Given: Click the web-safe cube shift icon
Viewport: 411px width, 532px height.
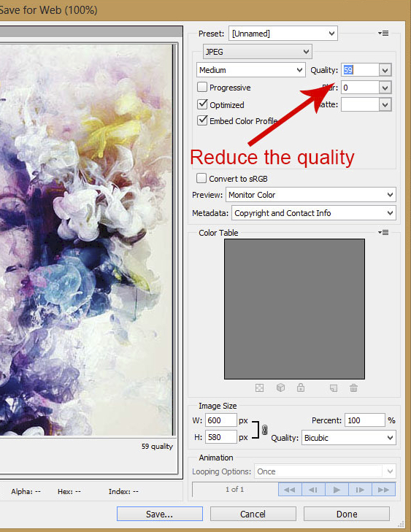Looking at the screenshot, I should point(280,388).
